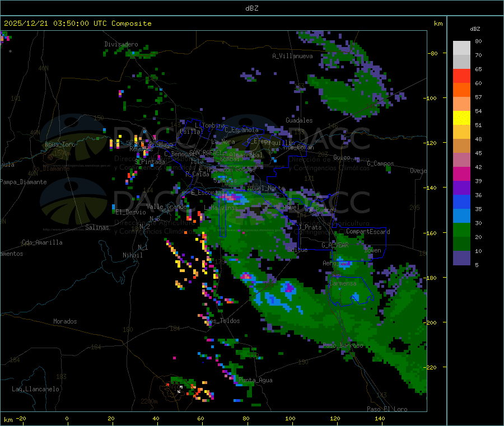Image resolution: width=504 pixels, height=426 pixels.
Task: Click the Nihuil map label
Action: pos(132,255)
